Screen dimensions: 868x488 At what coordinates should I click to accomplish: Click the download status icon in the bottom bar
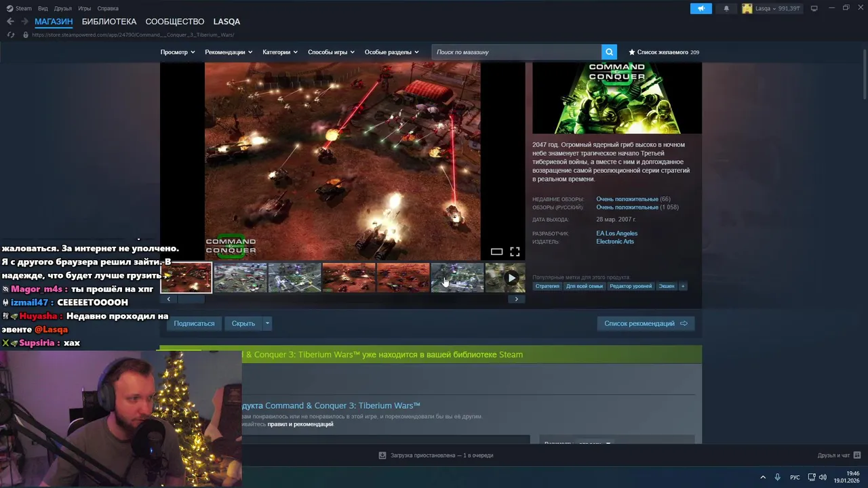click(x=382, y=455)
